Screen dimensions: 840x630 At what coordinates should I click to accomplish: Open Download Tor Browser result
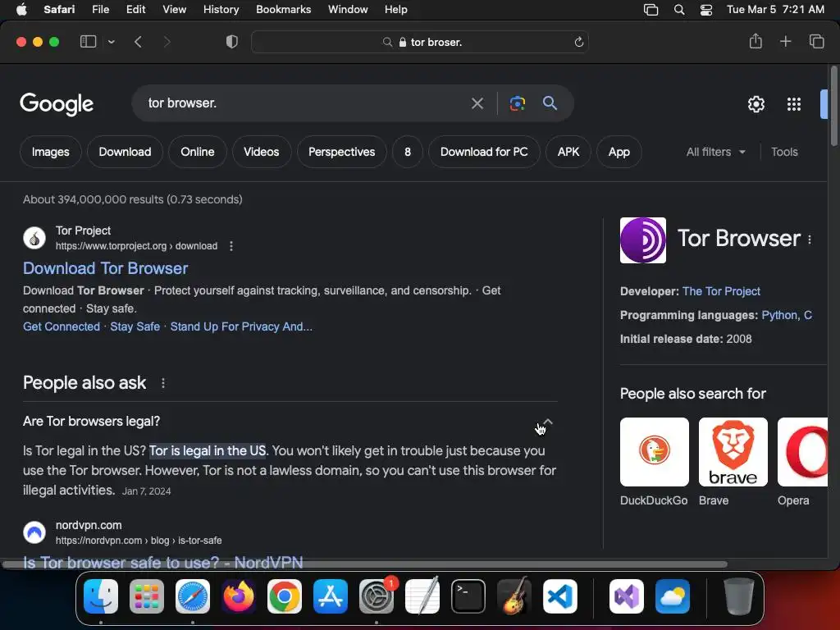coord(106,268)
